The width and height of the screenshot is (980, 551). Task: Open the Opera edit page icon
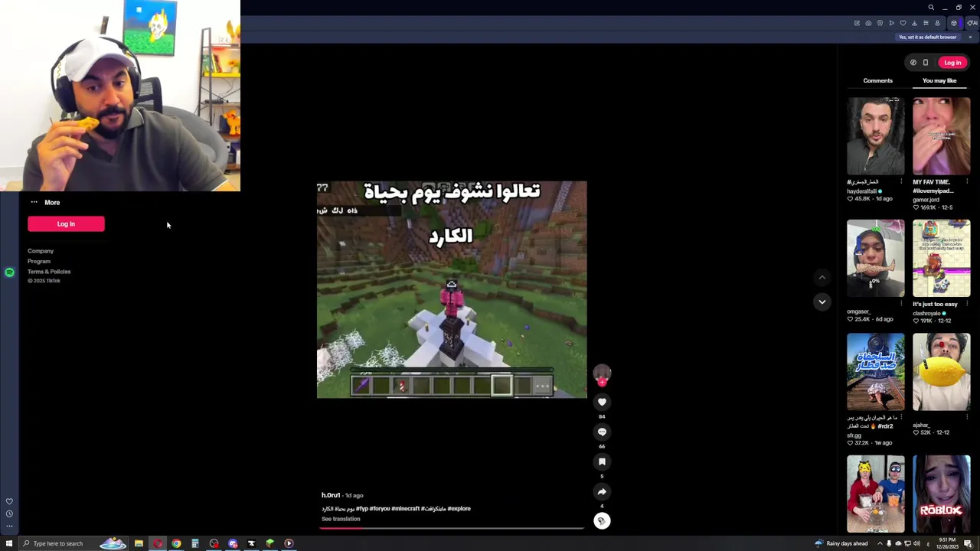point(857,23)
